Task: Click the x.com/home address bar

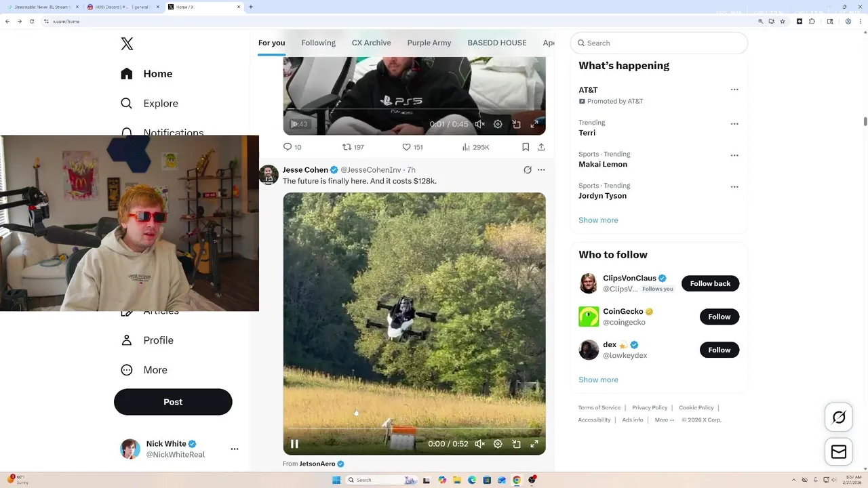Action: (x=400, y=21)
